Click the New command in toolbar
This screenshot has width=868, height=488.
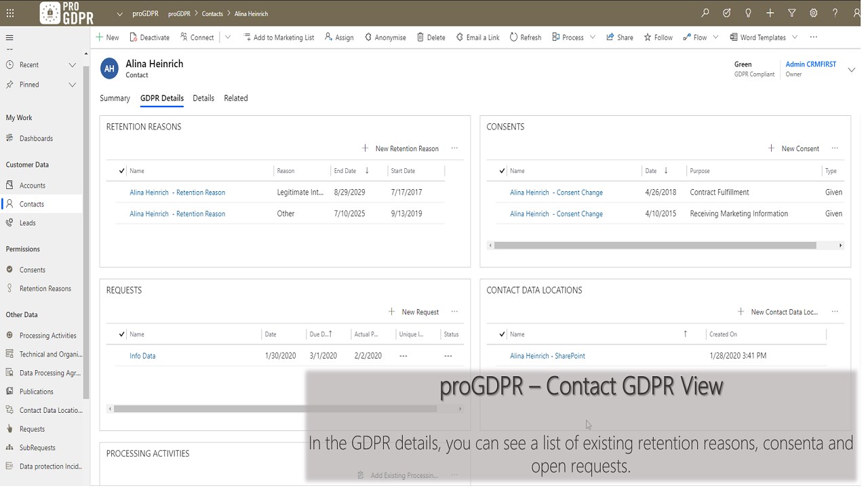107,37
